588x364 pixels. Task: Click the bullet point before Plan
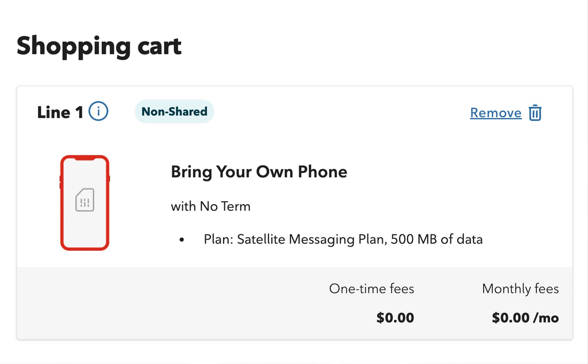pos(181,240)
